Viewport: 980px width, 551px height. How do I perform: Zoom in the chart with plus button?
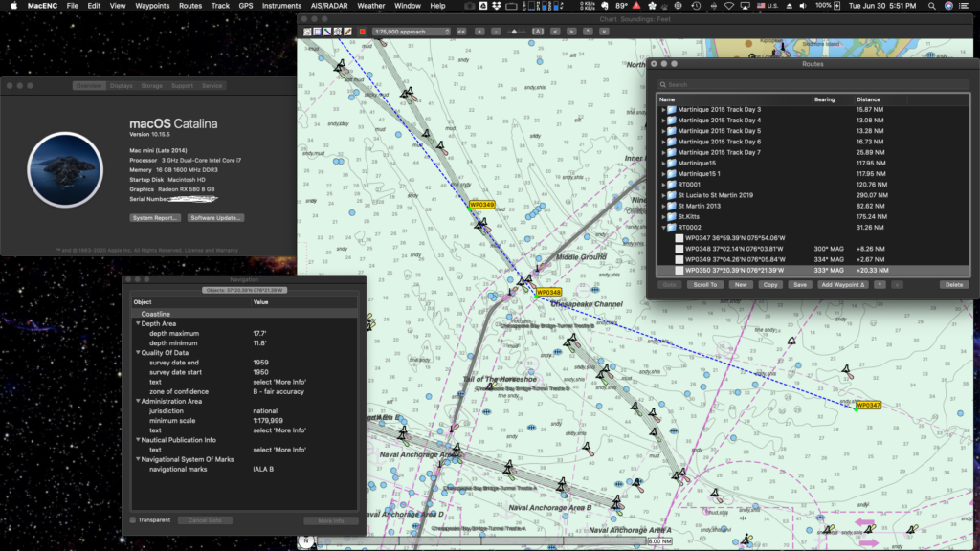click(x=479, y=32)
